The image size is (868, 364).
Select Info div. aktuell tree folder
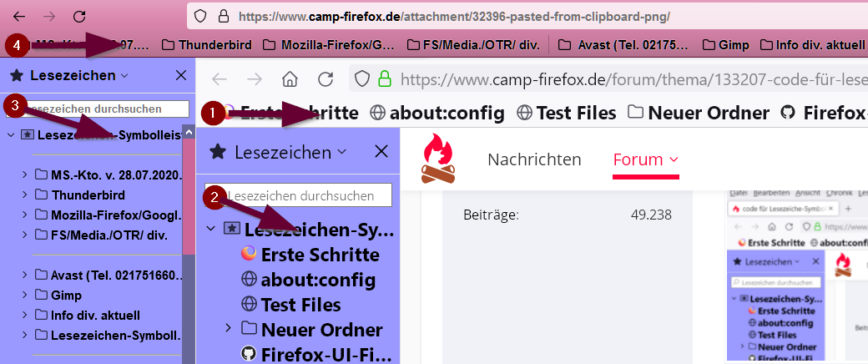pyautogui.click(x=88, y=316)
